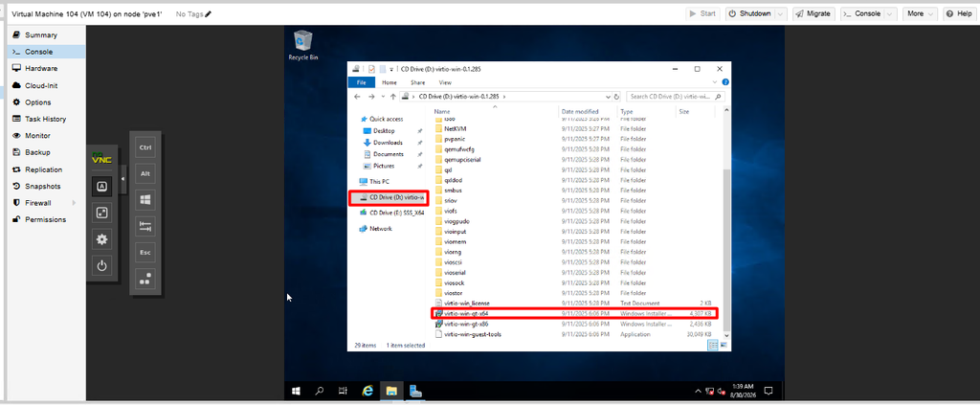
Task: Switch to Explorer Share tab
Action: tap(417, 82)
